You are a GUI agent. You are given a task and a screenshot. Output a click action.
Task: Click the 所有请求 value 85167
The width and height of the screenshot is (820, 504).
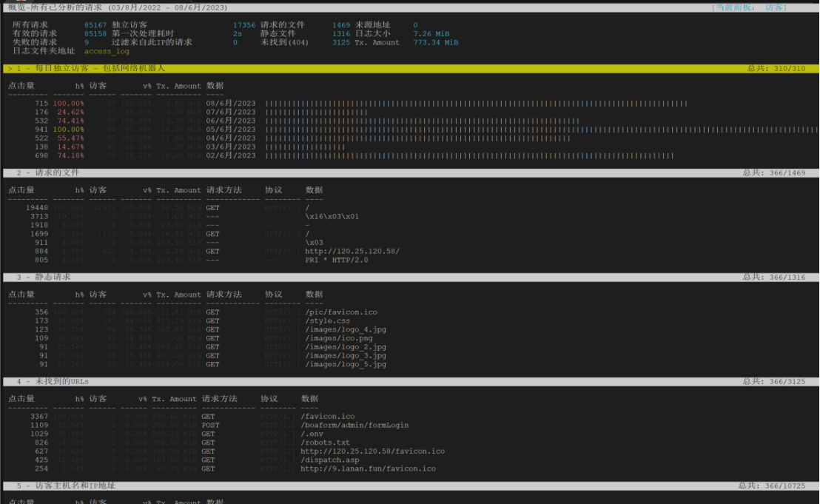[95, 25]
